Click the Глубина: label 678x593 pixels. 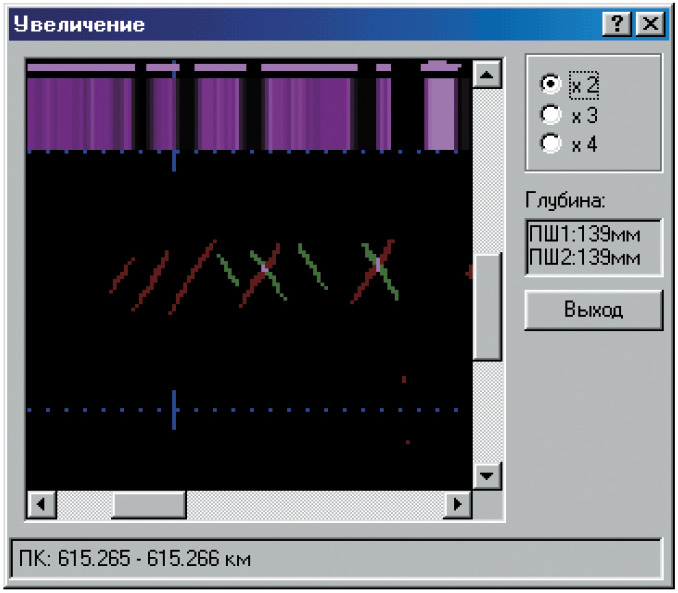tap(565, 200)
